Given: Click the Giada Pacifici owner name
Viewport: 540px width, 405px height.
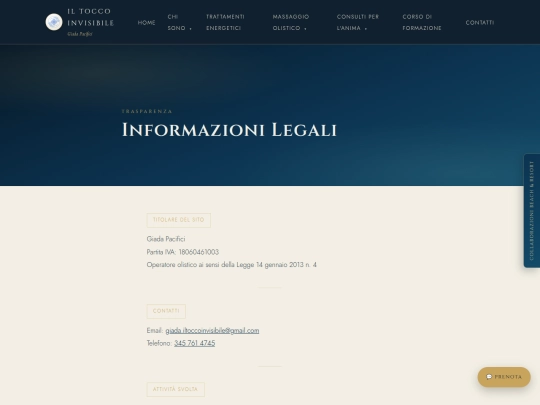Looking at the screenshot, I should [166, 239].
